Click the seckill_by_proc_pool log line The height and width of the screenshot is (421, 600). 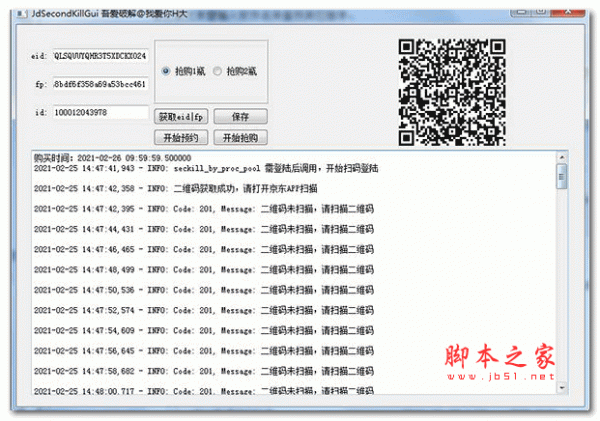coord(206,168)
